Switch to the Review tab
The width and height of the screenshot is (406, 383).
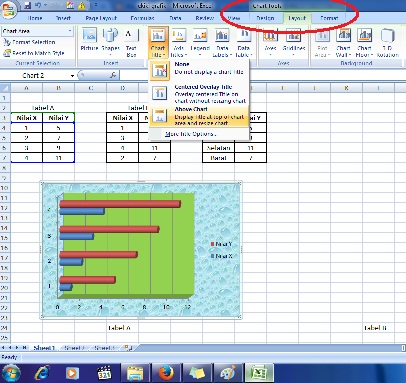205,18
